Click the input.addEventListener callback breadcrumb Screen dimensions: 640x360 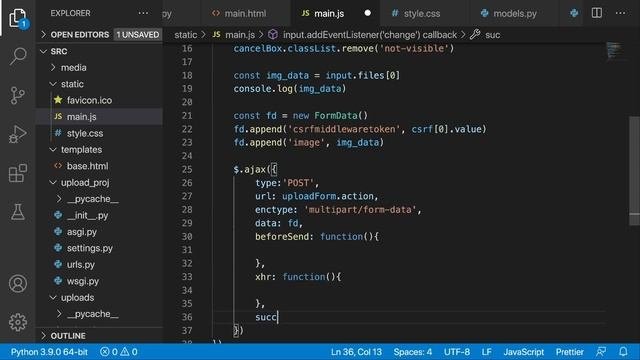tap(370, 35)
